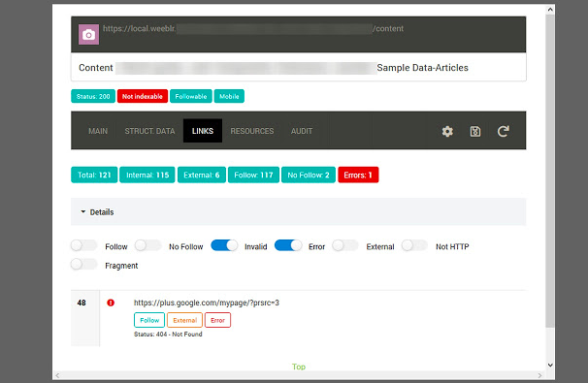Viewport: 588px width, 383px height.
Task: Click the red Errors: 1 badge
Action: click(x=358, y=175)
